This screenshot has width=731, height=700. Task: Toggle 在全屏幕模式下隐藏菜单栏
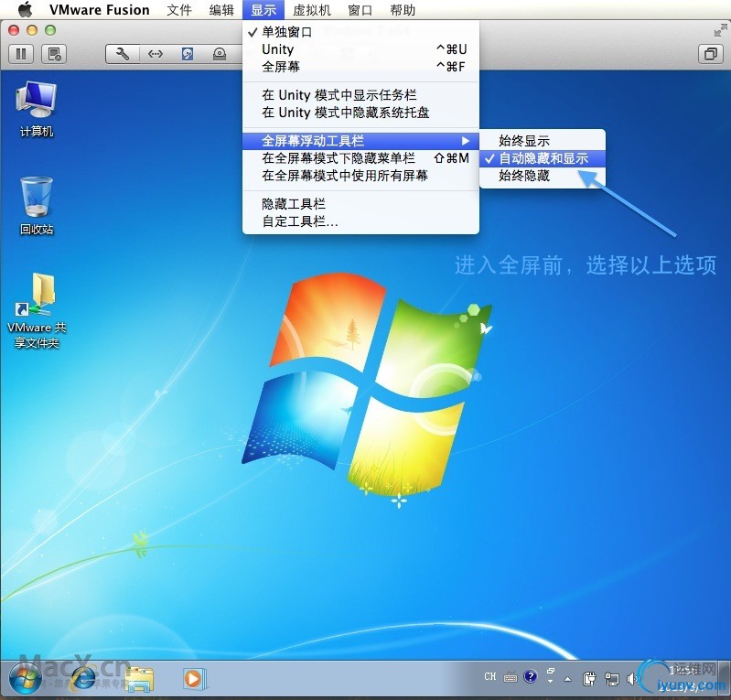click(360, 158)
